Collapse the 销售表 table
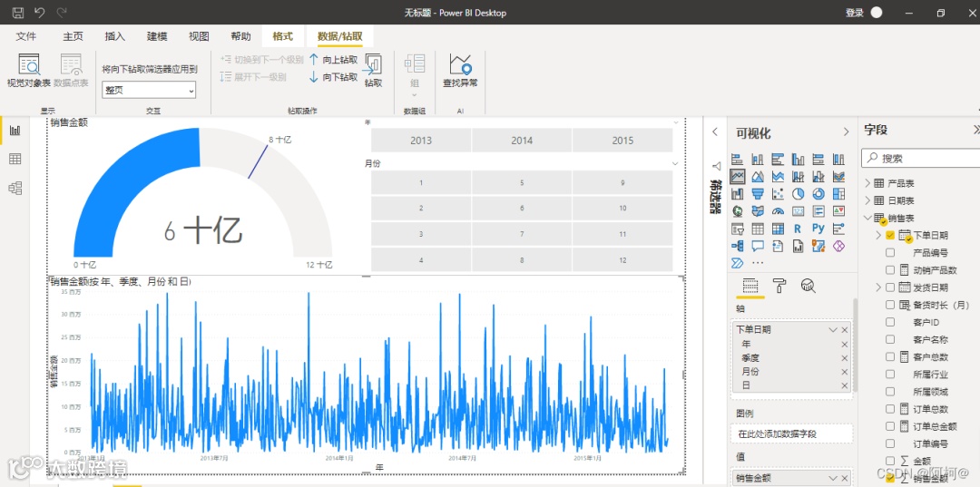 (x=867, y=218)
